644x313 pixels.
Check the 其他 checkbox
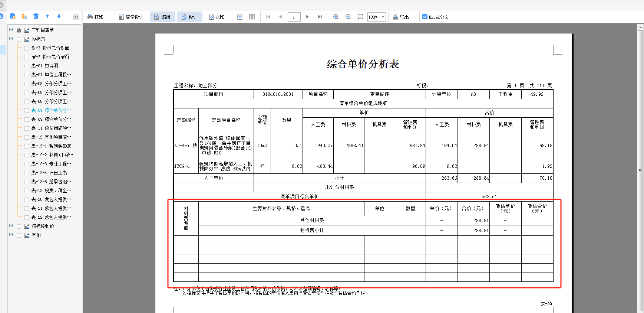[19, 235]
